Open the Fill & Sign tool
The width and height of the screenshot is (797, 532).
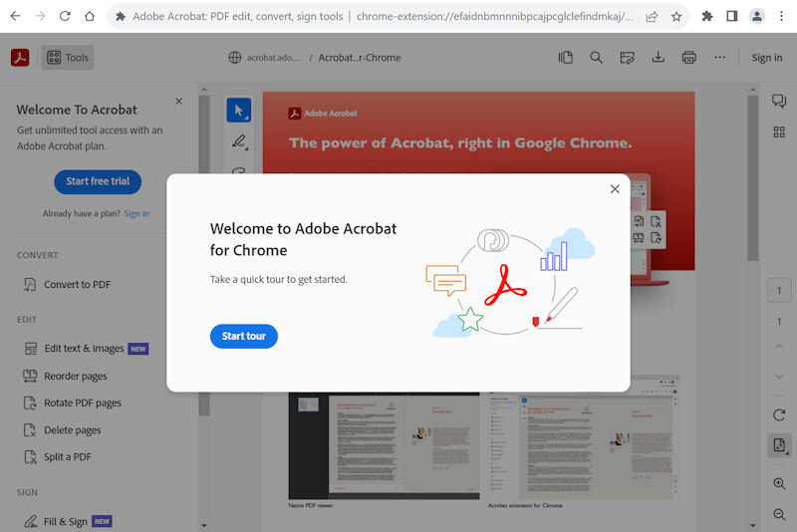(x=68, y=521)
